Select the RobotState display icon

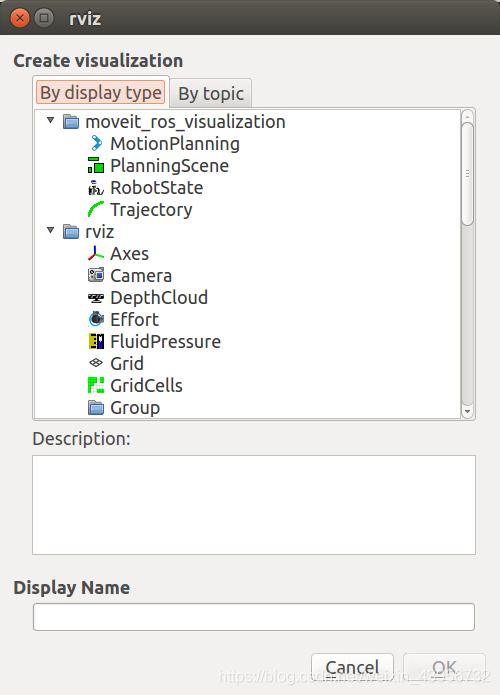[x=96, y=187]
